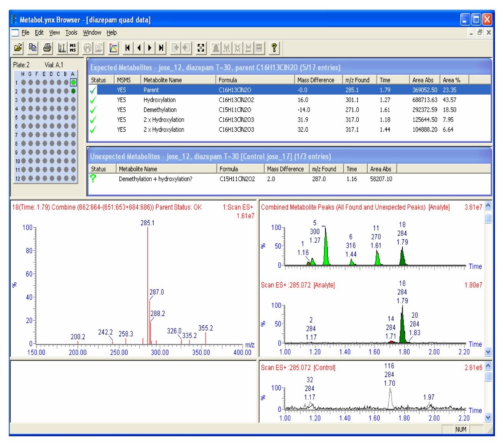The width and height of the screenshot is (504, 446).
Task: Click the chromatogram trace toolbar icon
Action: [113, 48]
